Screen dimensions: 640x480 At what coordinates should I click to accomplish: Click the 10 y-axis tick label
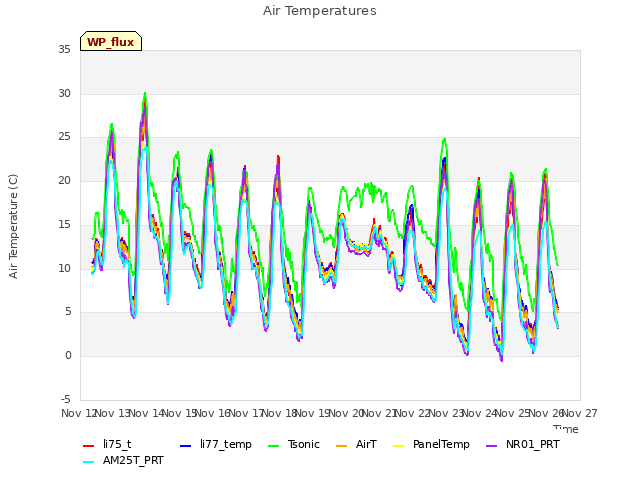coord(64,268)
